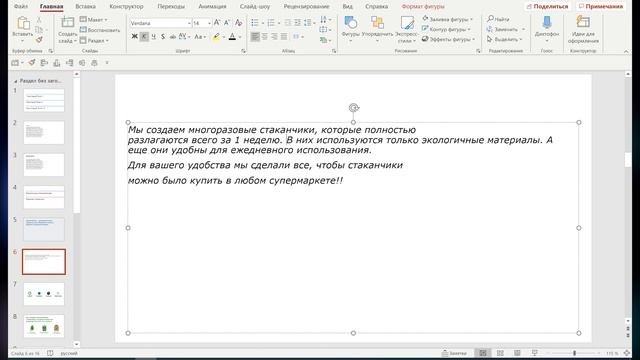Switch to the Конструктор ribbon tab
Image resolution: width=640 pixels, height=360 pixels.
pos(126,7)
